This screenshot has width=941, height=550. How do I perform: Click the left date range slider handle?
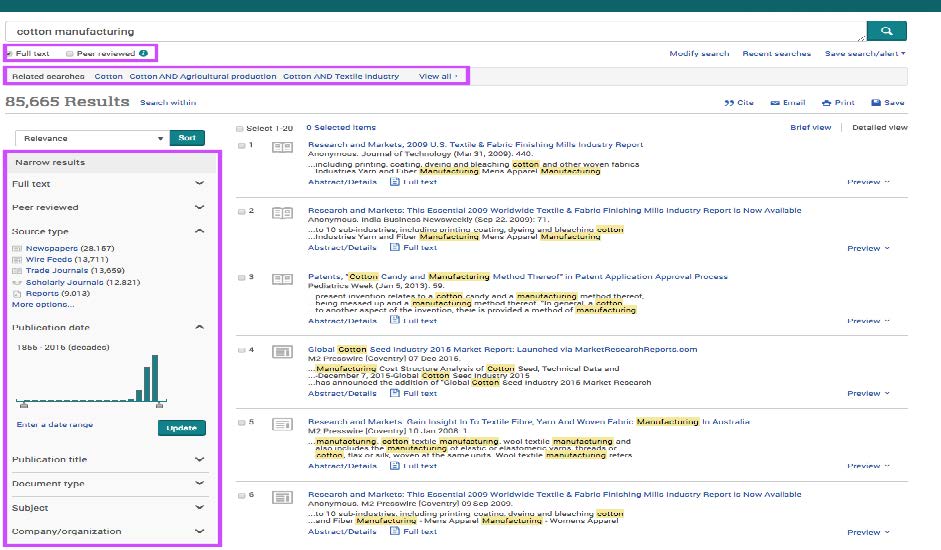pos(24,405)
